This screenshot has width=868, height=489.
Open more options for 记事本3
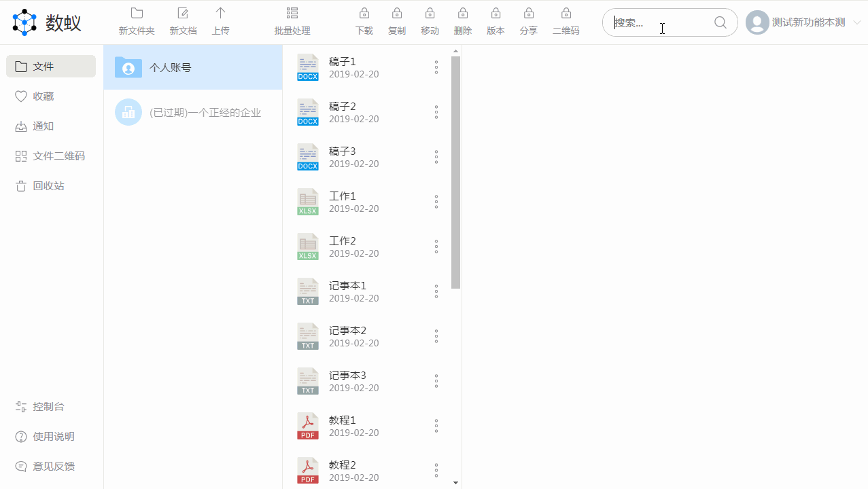436,381
